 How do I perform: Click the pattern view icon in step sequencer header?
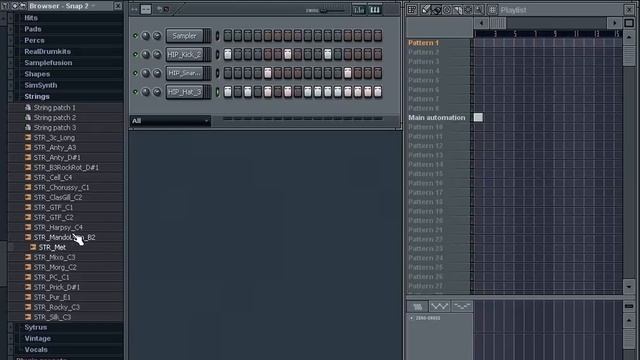146,9
